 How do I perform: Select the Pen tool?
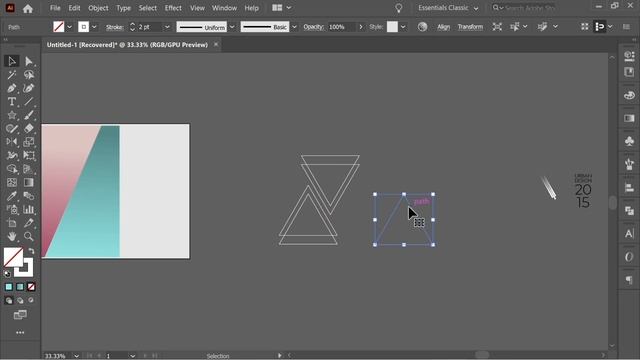click(11, 88)
